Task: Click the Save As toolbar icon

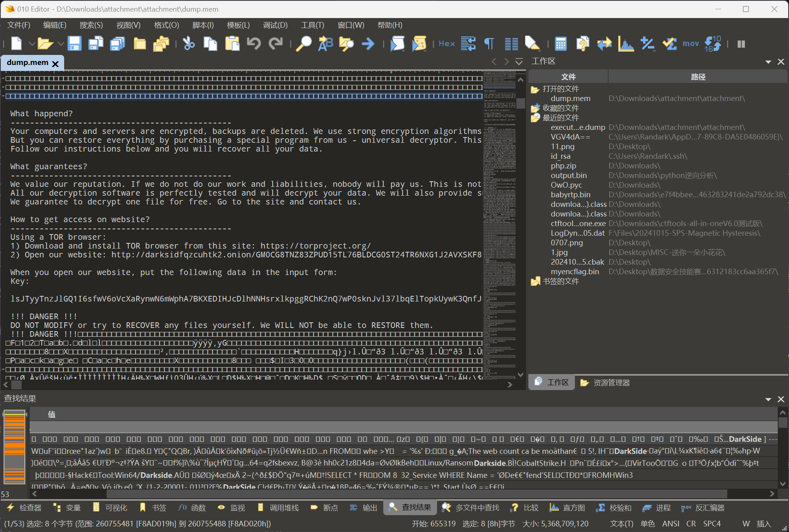Action: click(96, 43)
